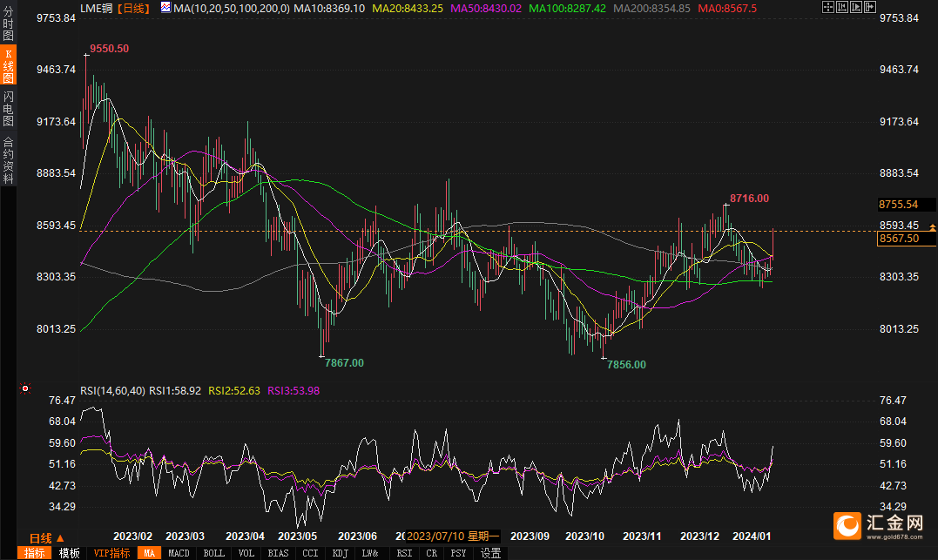Switch to the 闪电图 tab
The height and width of the screenshot is (560, 938).
pos(8,108)
